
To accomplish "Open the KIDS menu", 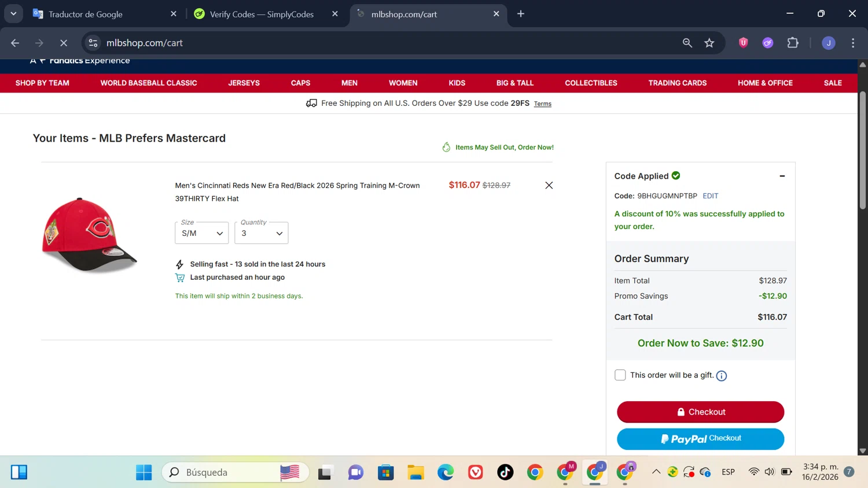I will click(457, 83).
